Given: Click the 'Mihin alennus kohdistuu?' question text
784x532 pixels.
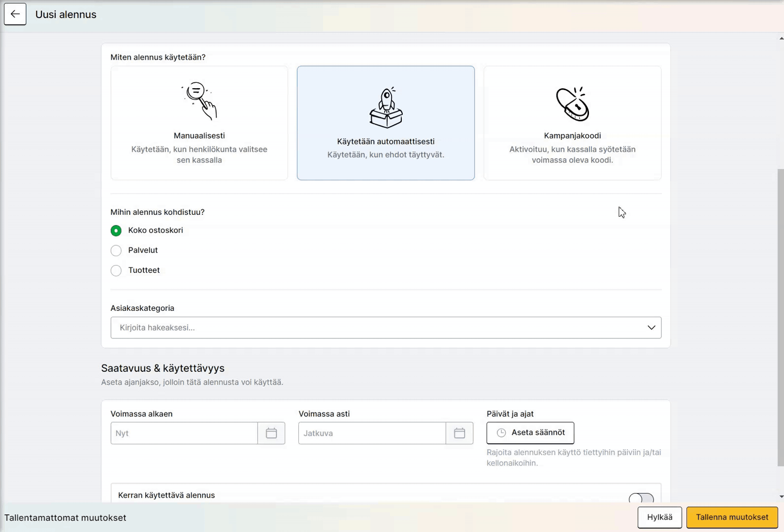Looking at the screenshot, I should click(158, 212).
